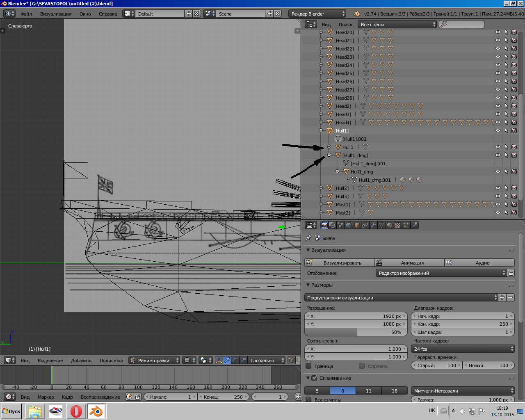
Task: Hide [Hull1] with its eye icon
Action: click(498, 130)
